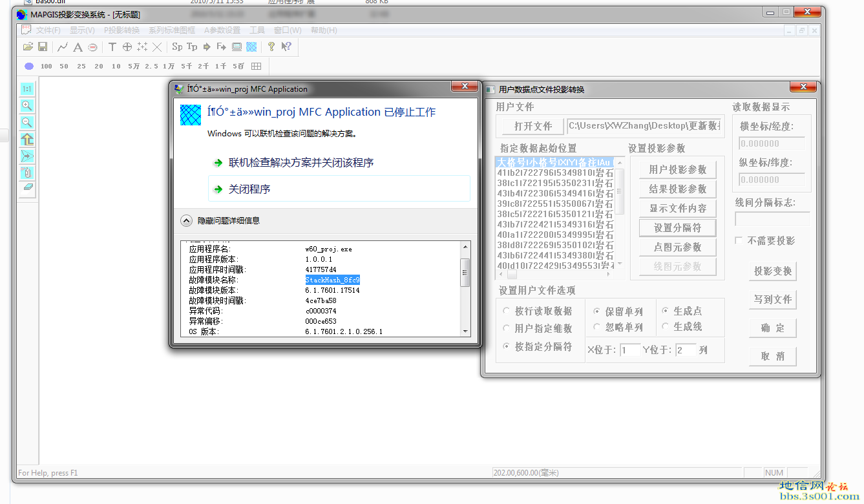Tick the 不需要投影 checkbox

[739, 240]
